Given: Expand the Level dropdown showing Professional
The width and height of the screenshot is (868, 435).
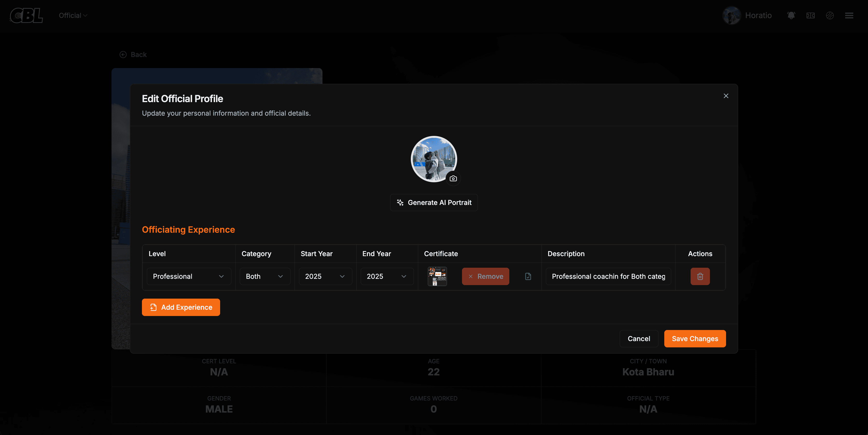Looking at the screenshot, I should click(189, 276).
